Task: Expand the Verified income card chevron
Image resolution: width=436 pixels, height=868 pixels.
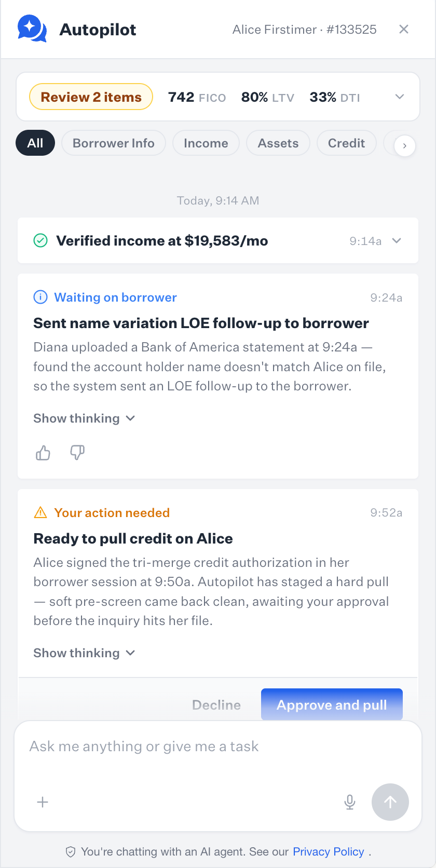Action: point(397,240)
